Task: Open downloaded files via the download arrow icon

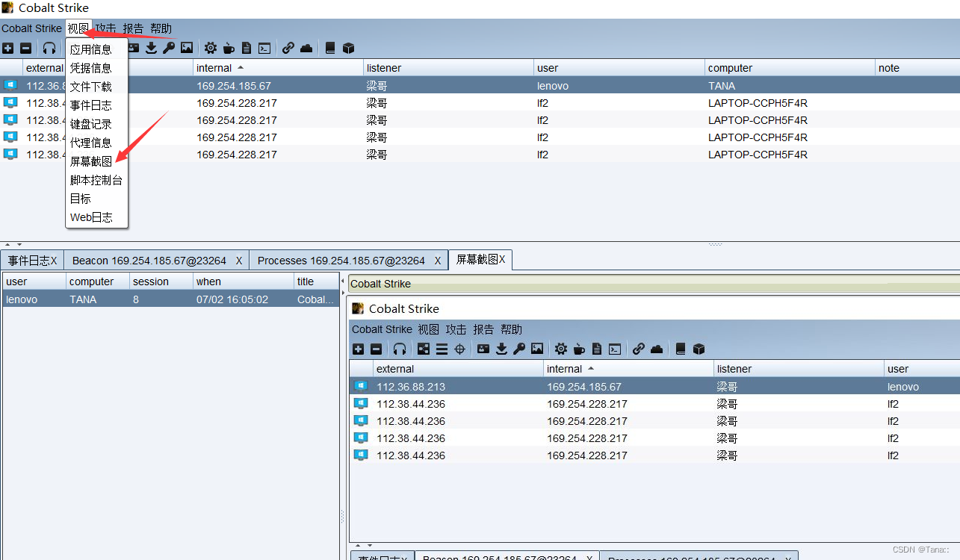Action: [x=152, y=48]
